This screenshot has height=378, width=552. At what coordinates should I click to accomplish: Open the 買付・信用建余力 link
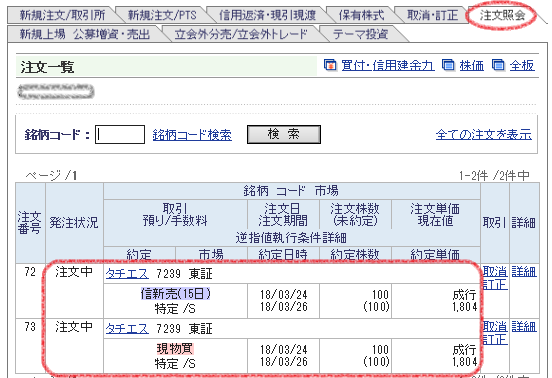point(388,65)
